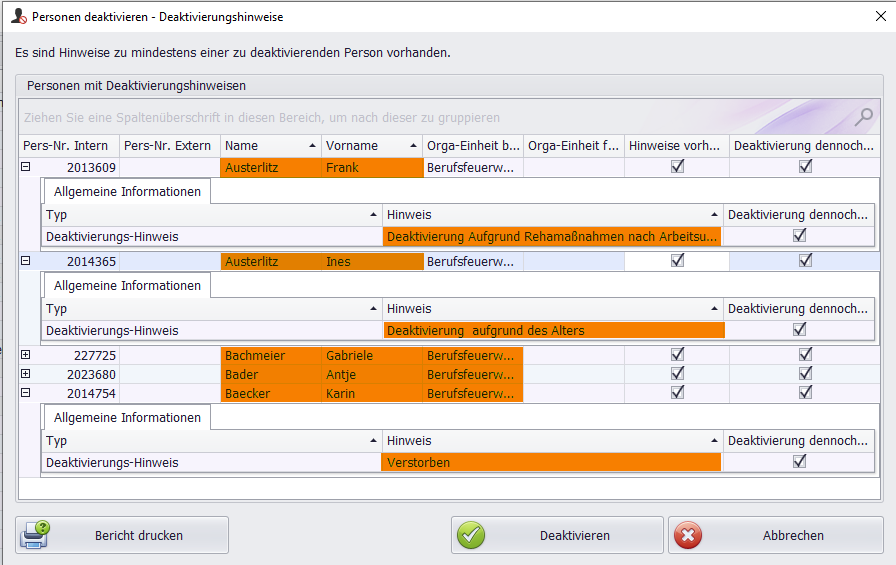
Task: Click the person icon in the title bar
Action: [17, 16]
